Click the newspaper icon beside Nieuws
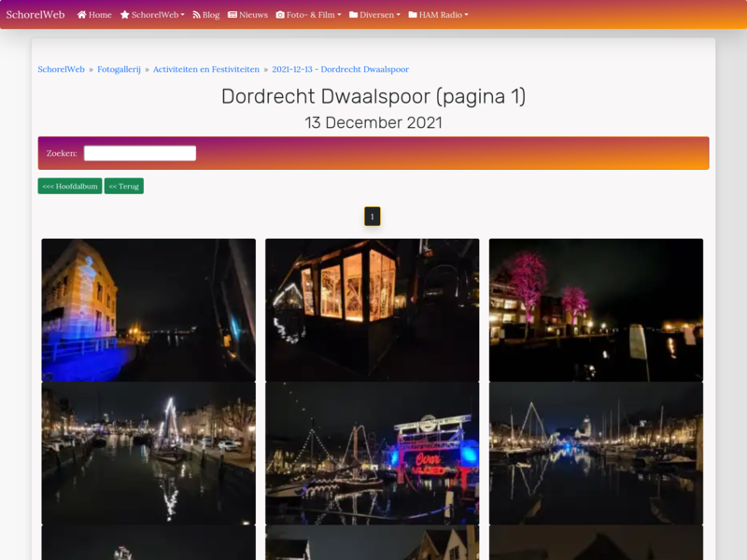This screenshot has width=747, height=560. pyautogui.click(x=233, y=15)
